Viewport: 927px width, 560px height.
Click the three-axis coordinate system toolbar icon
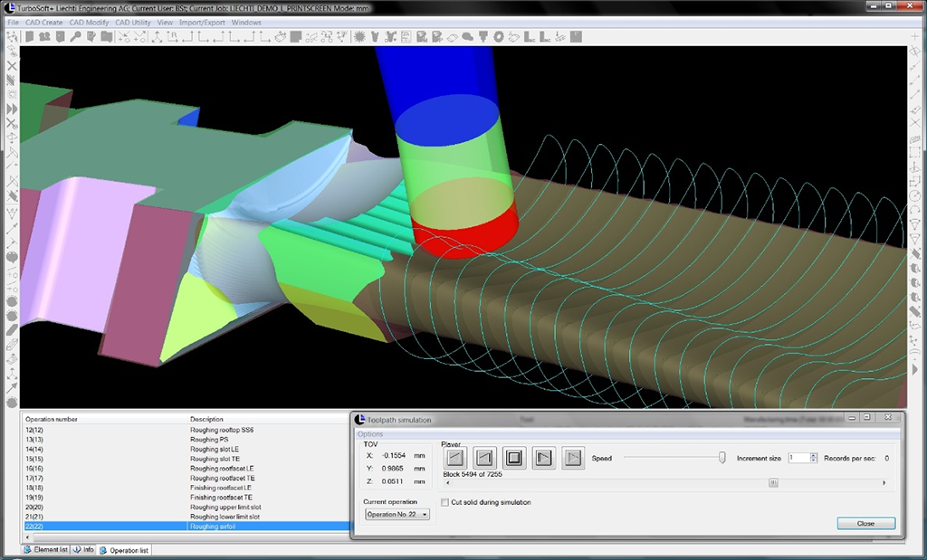pos(158,36)
